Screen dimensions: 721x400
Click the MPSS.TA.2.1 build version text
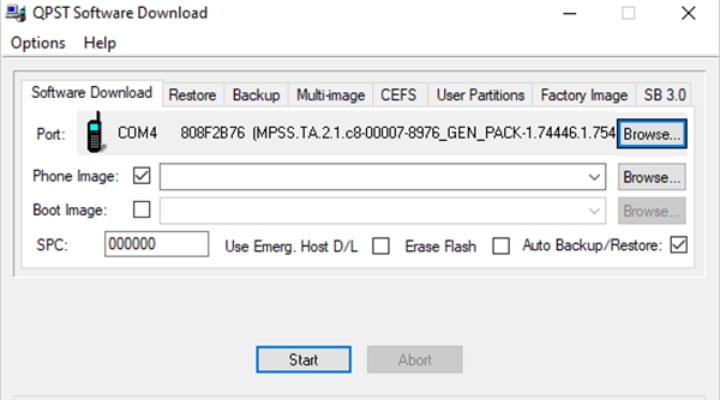coord(434,133)
